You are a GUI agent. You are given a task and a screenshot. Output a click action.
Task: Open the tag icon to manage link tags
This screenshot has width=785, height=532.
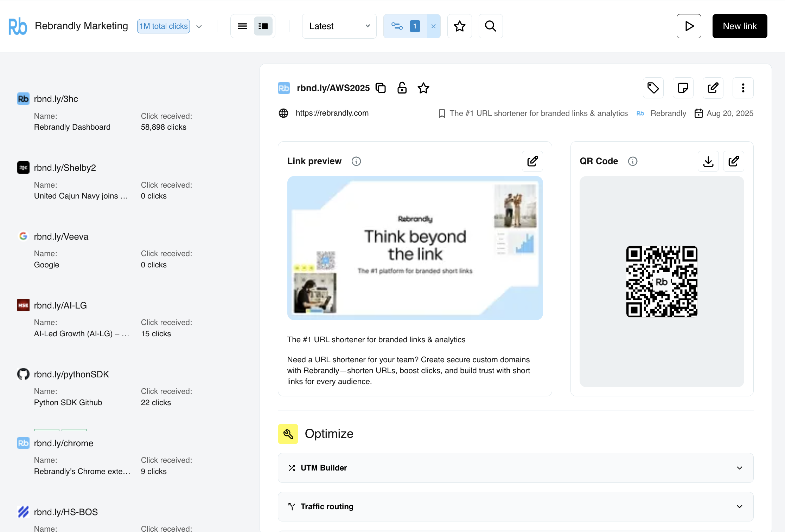click(x=653, y=88)
